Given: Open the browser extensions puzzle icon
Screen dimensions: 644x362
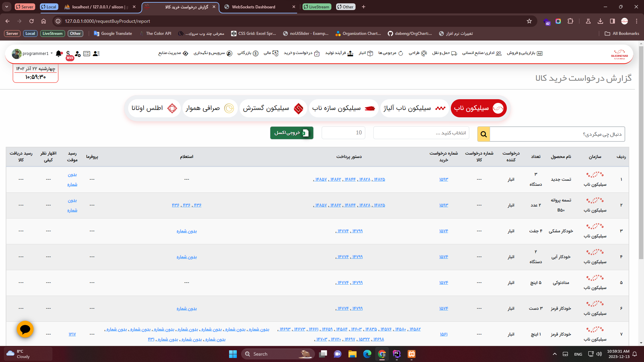Looking at the screenshot, I should coord(570,21).
